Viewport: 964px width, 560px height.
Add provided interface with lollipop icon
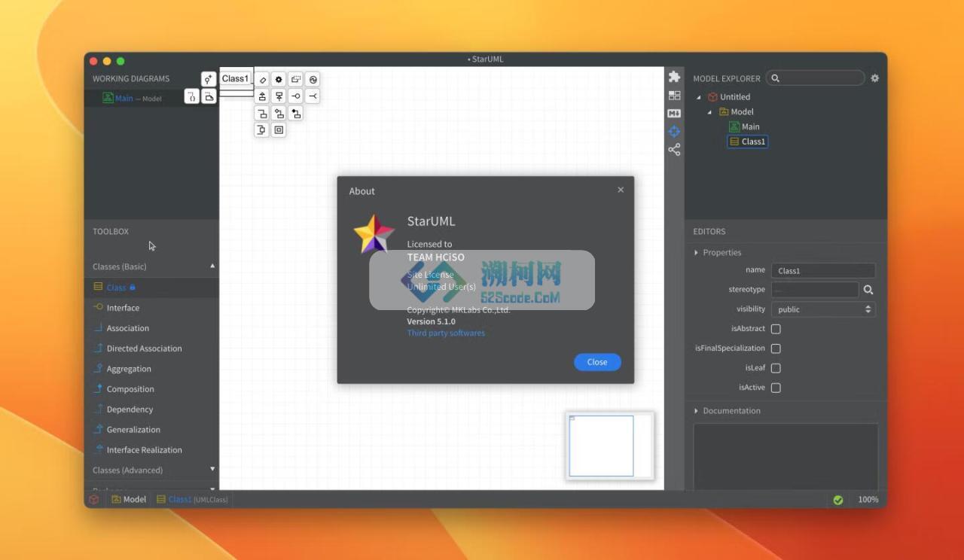[296, 96]
